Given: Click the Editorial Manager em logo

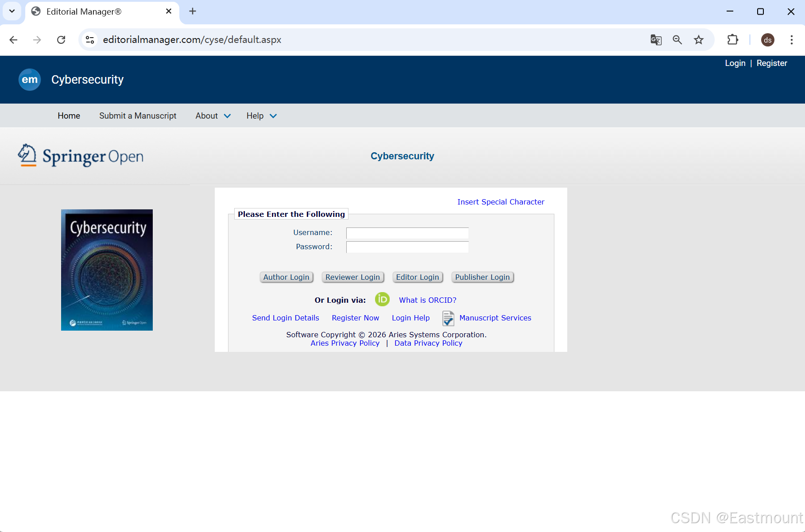Looking at the screenshot, I should (30, 80).
